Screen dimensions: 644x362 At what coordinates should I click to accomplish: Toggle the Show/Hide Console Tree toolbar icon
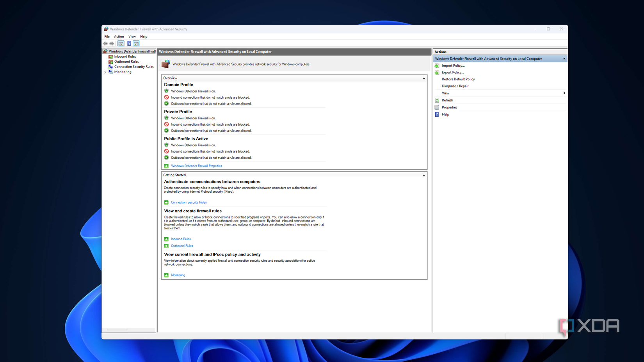point(121,44)
